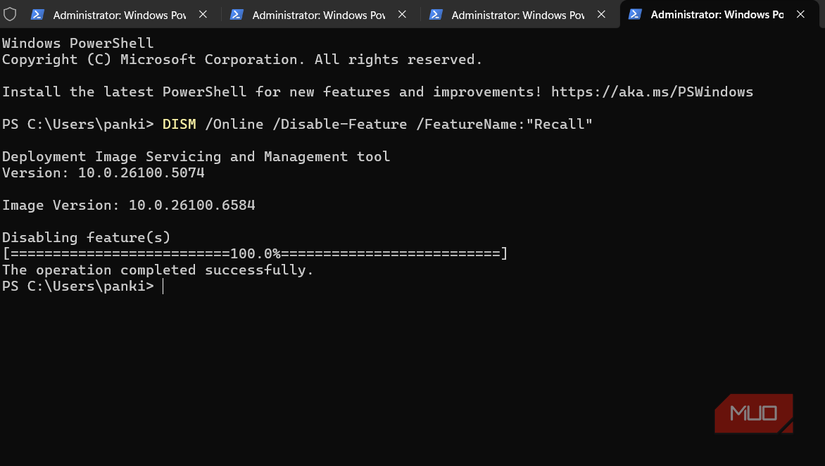Click the Microsoft Corporation copyright line
The image size is (825, 466).
click(x=242, y=59)
